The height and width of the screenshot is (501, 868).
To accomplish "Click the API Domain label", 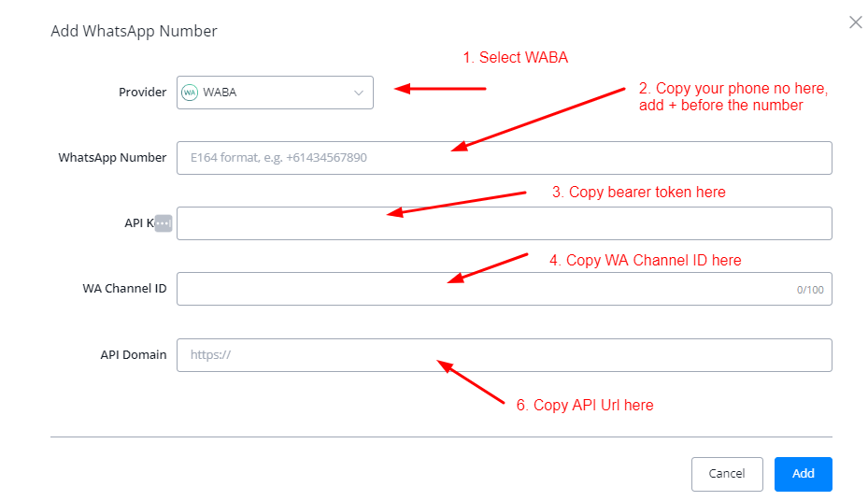I will (x=134, y=355).
